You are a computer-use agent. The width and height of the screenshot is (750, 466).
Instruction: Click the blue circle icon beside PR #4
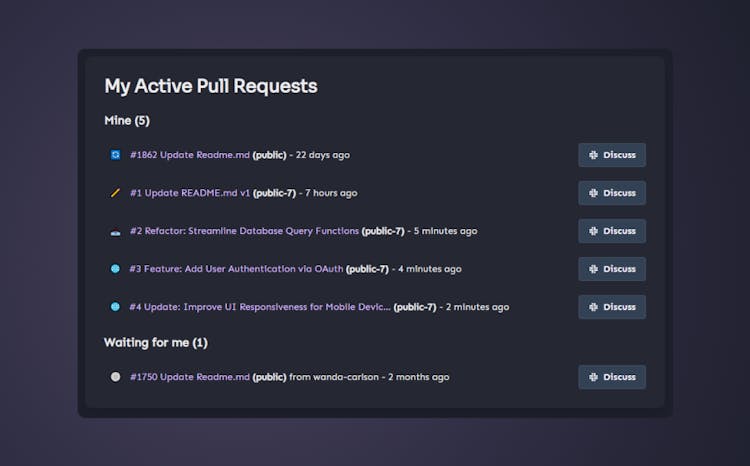point(115,307)
